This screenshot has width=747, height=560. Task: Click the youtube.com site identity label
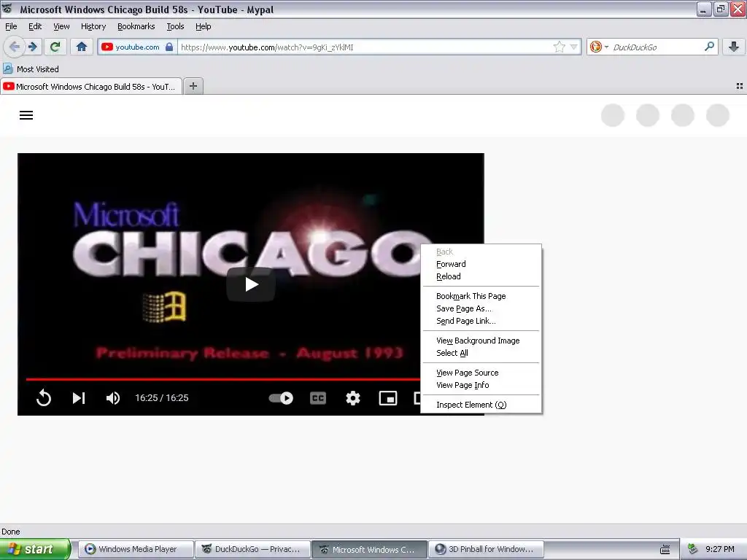pyautogui.click(x=137, y=47)
